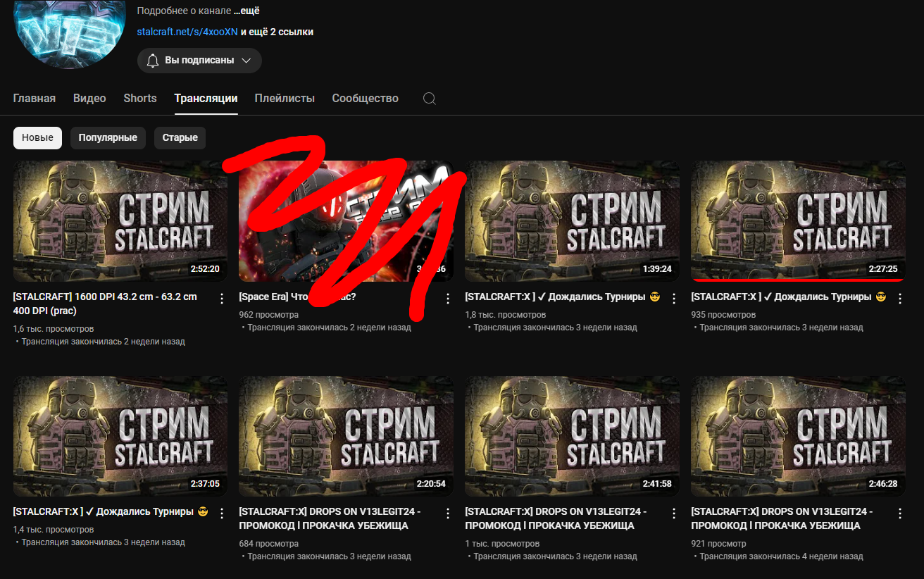Open 'DROPS ON V13LEGIT24' title with 921 просмотр

click(782, 518)
